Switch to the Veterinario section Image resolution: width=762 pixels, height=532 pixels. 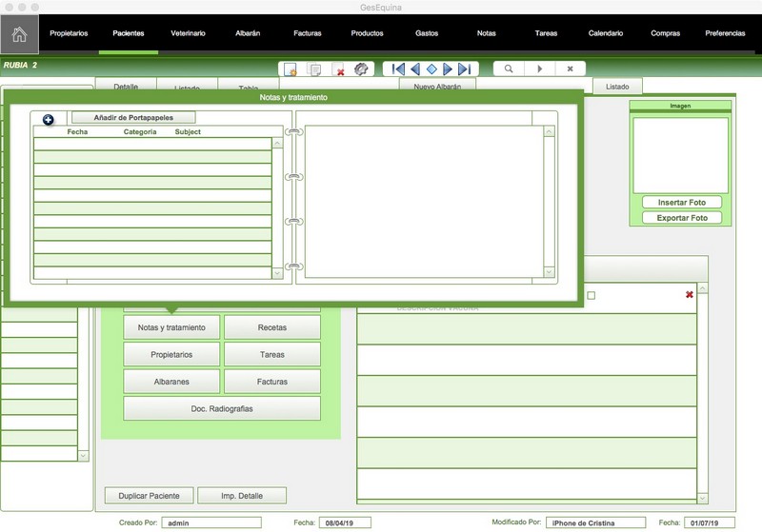[x=188, y=34]
